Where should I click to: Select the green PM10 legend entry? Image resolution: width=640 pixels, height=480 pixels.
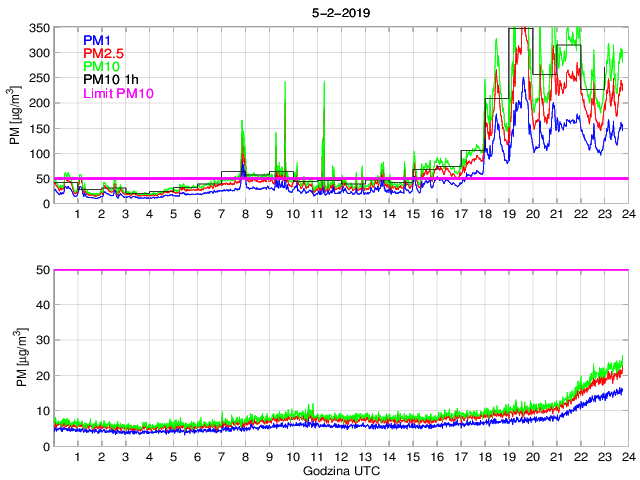[101, 66]
